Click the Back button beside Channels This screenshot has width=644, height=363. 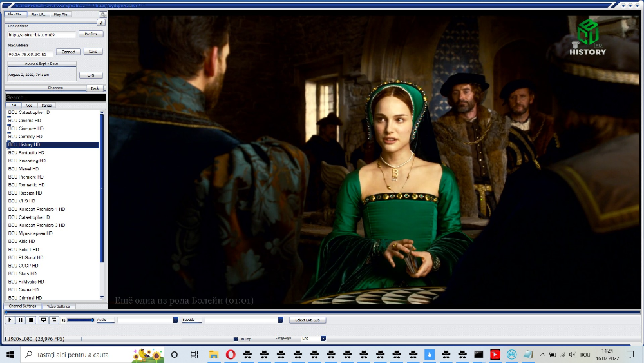(95, 88)
